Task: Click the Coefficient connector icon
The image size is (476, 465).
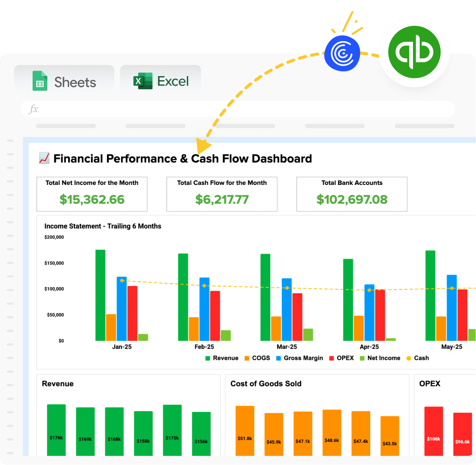Action: point(343,53)
